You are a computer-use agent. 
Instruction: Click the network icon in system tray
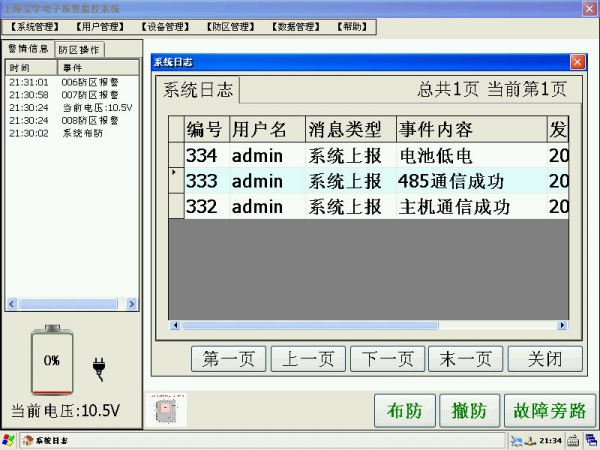point(516,440)
